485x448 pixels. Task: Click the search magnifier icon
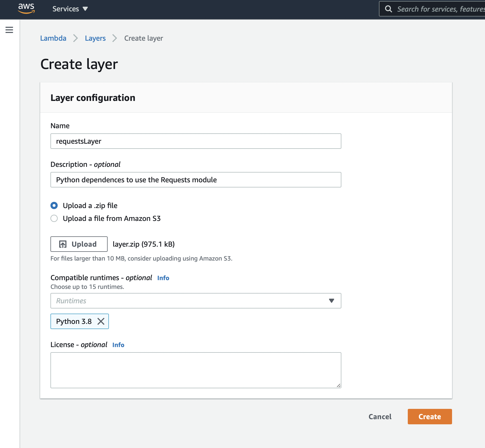388,9
